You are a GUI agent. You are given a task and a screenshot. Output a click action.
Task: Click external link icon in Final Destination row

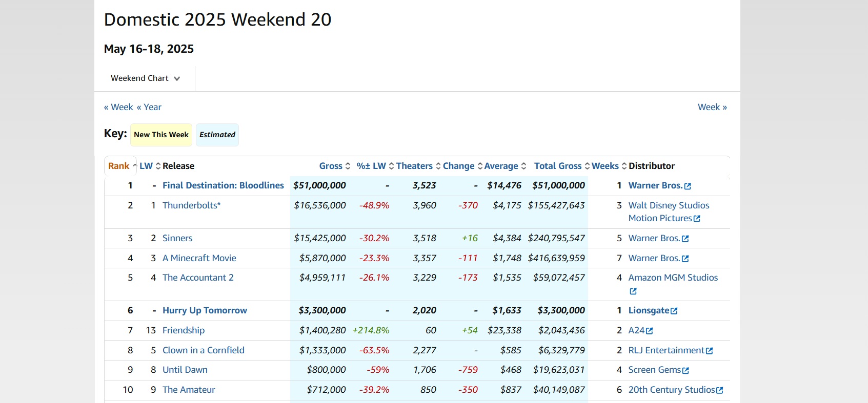pos(688,186)
